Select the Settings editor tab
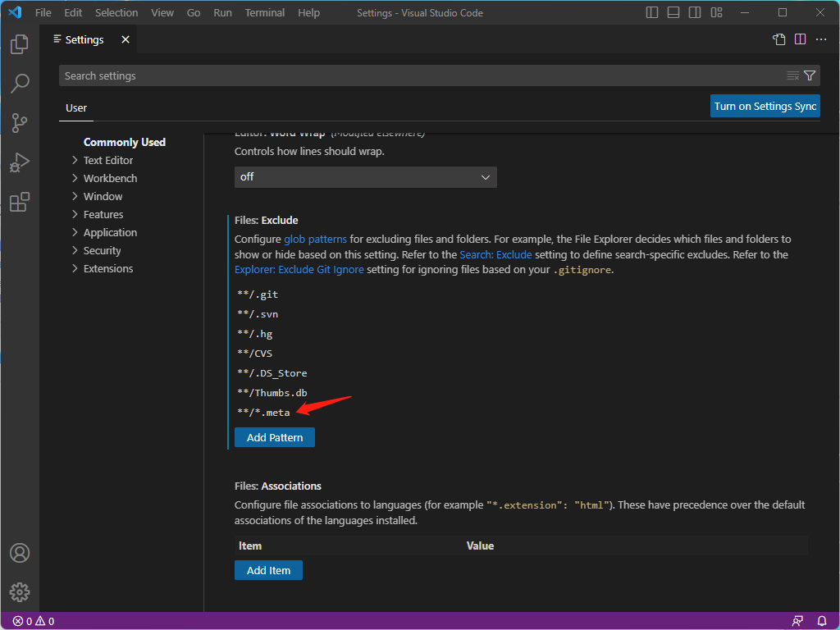Image resolution: width=840 pixels, height=630 pixels. click(x=84, y=39)
